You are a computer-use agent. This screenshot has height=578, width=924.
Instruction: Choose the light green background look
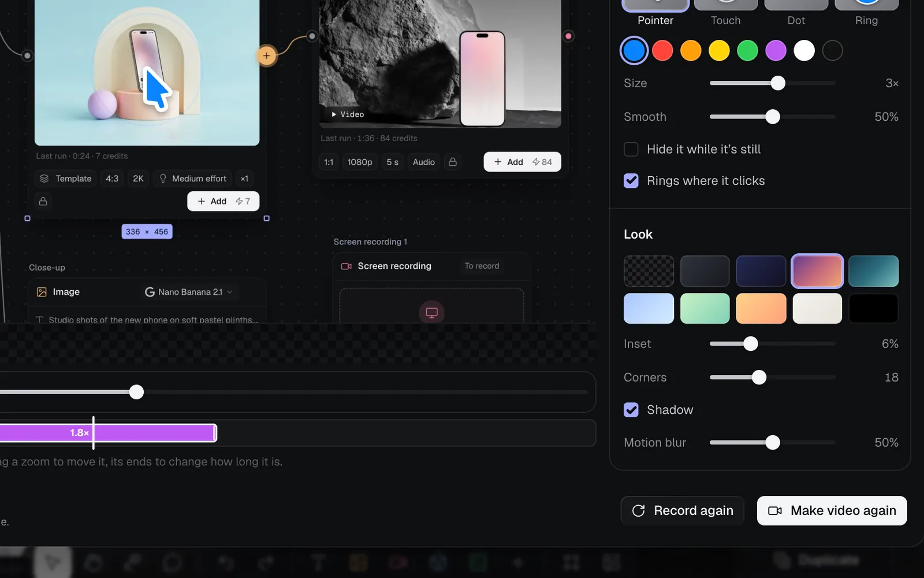pos(705,308)
